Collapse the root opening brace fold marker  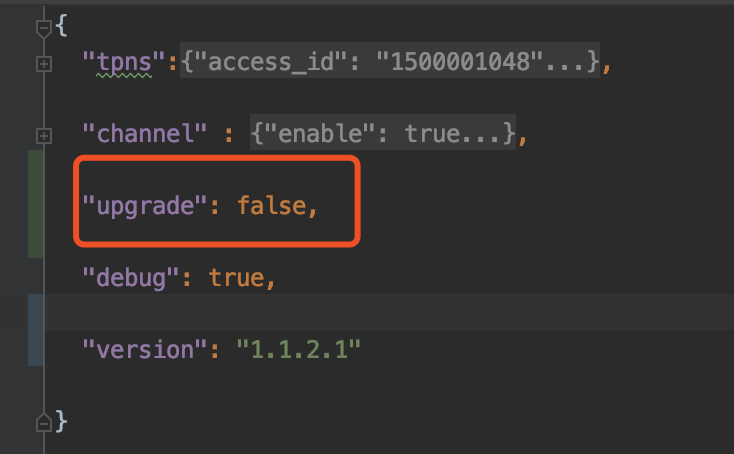[43, 29]
